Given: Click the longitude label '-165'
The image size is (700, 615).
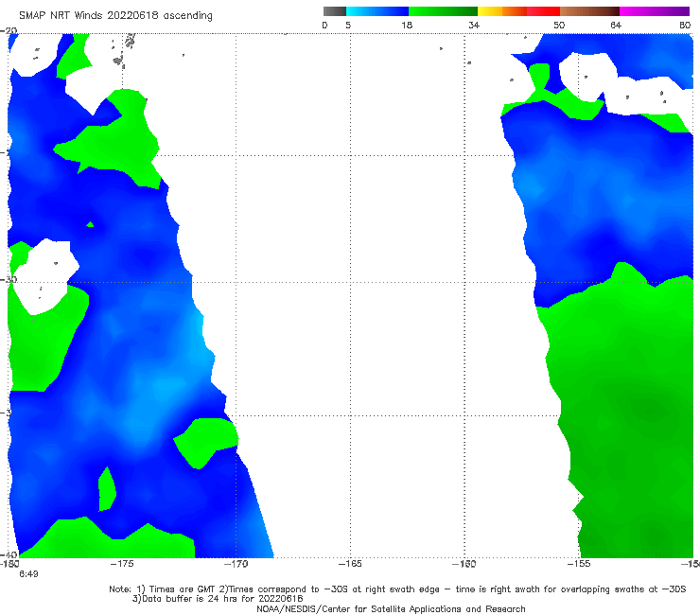Looking at the screenshot, I should pyautogui.click(x=350, y=564).
